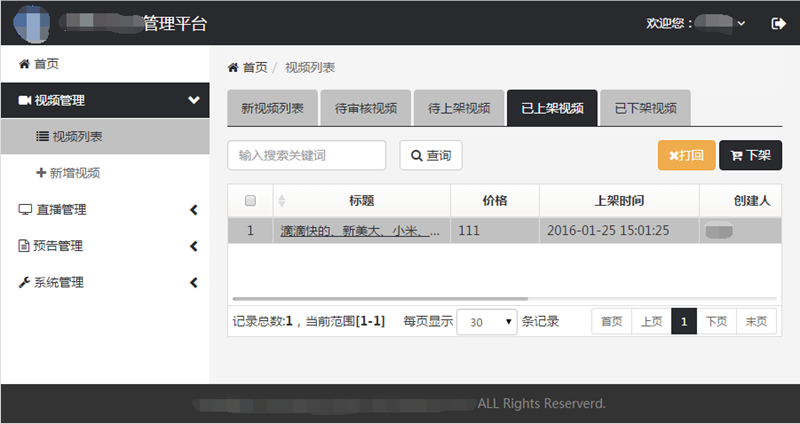Click the home icon in the breadcrumb

(233, 67)
